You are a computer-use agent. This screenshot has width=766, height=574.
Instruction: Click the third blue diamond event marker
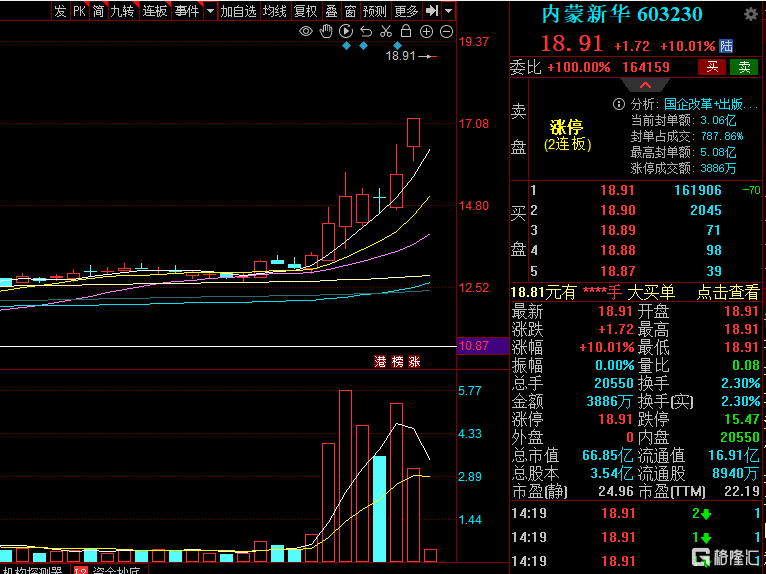point(397,46)
